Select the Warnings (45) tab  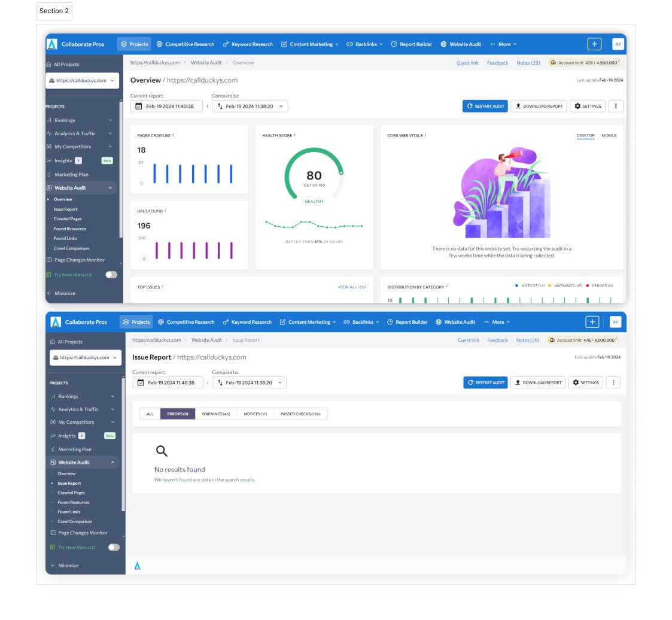215,414
